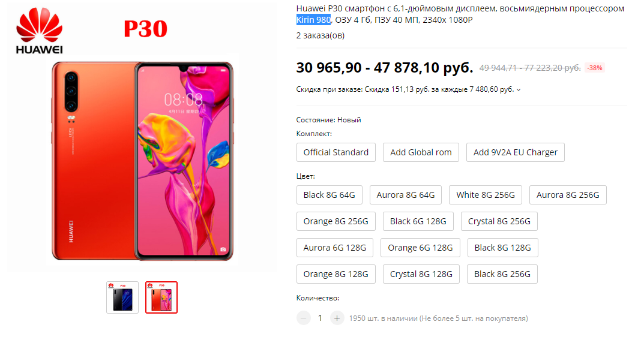Select the black P30 thumbnail
The width and height of the screenshot is (644, 337).
tap(122, 297)
